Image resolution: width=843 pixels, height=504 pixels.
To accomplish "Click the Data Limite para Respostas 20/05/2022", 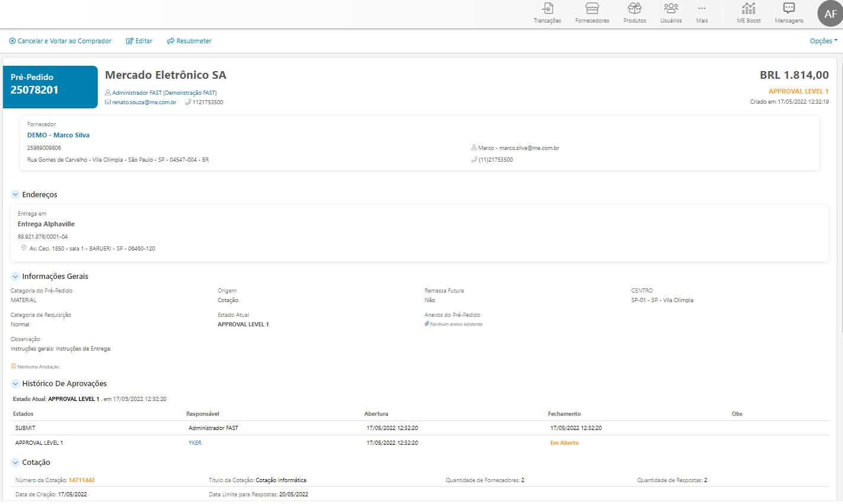I will [258, 495].
